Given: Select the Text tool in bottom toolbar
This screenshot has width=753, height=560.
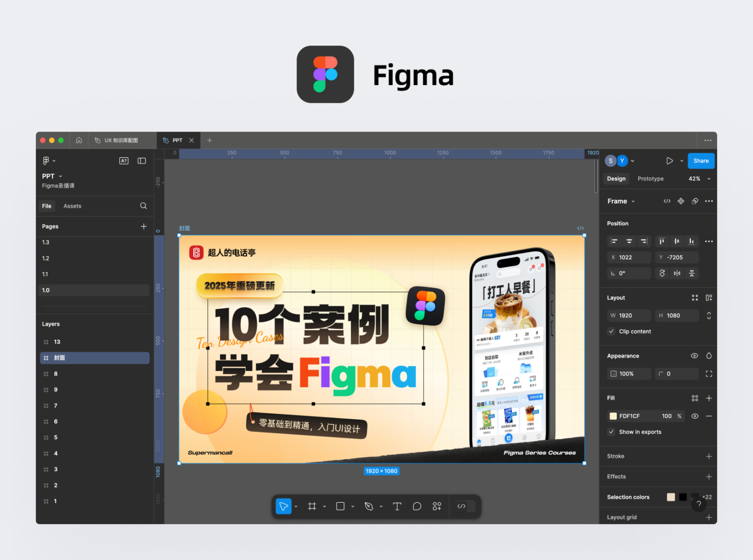Looking at the screenshot, I should pos(397,506).
